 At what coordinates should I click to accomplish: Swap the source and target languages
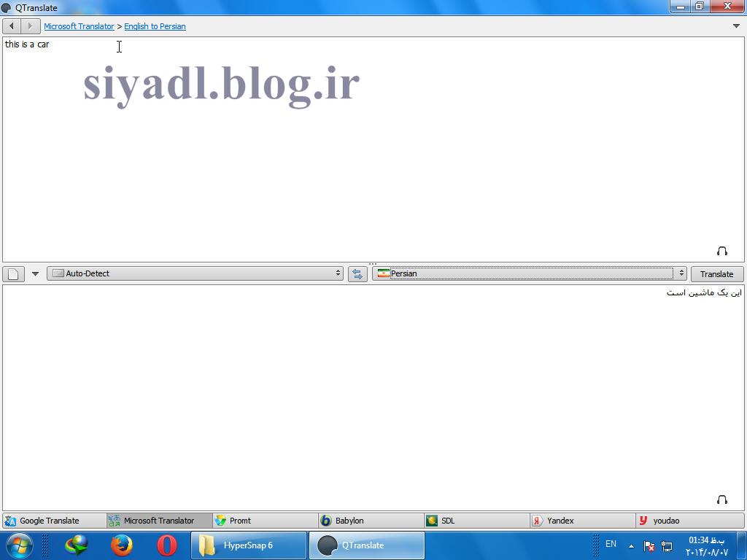click(357, 274)
